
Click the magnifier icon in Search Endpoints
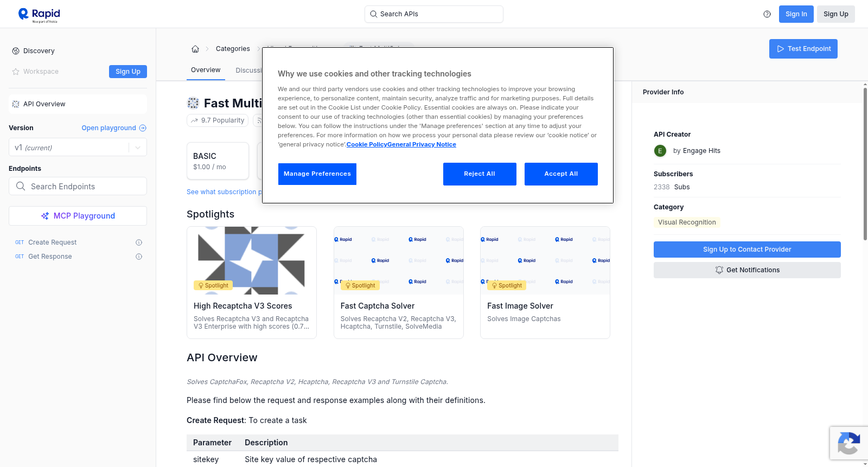point(21,186)
